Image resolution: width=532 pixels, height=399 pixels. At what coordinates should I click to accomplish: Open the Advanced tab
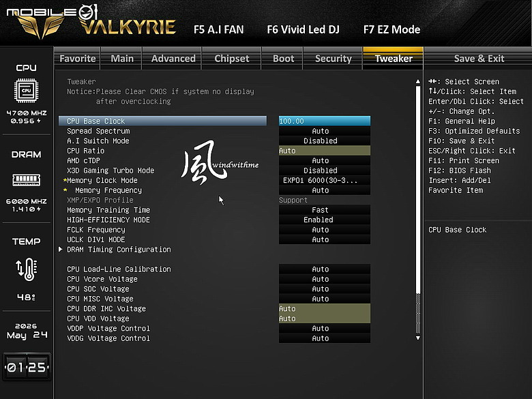173,59
